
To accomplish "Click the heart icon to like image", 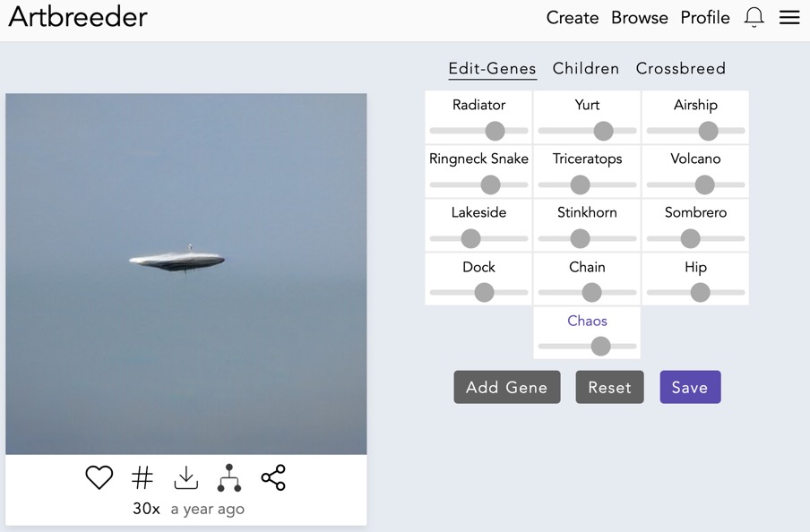I will click(x=99, y=477).
